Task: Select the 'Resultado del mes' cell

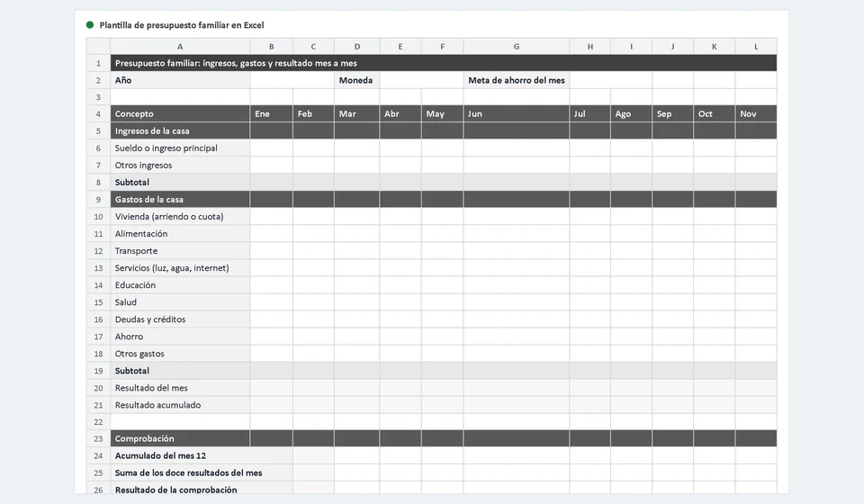Action: 180,388
